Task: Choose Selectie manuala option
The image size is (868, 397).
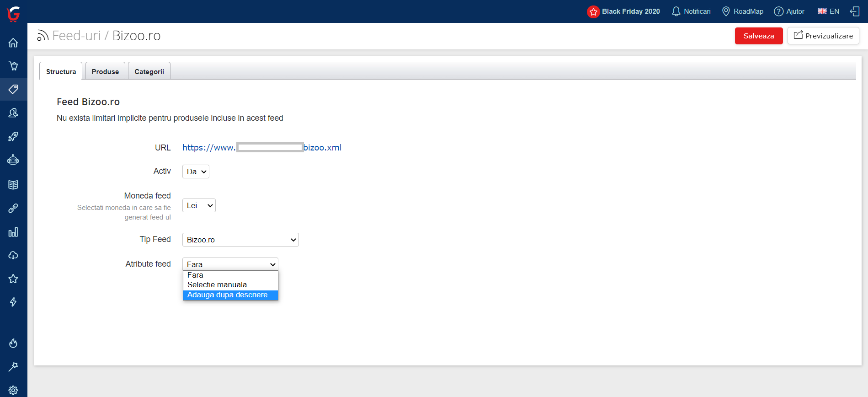Action: (x=230, y=284)
